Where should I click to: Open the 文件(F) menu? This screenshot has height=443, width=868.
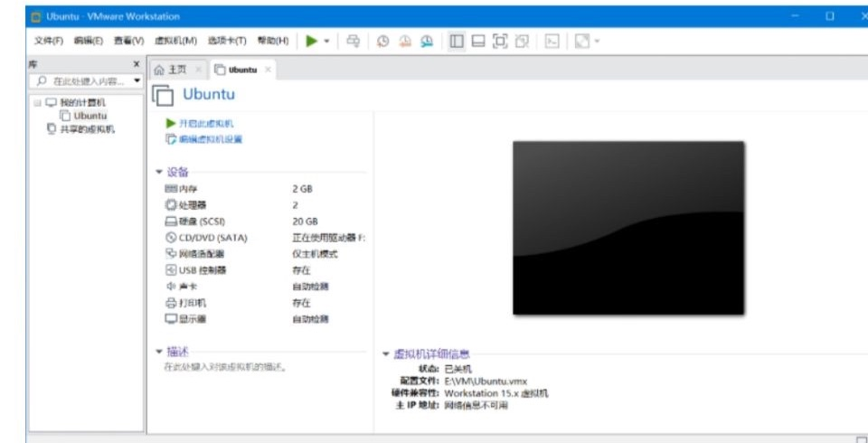pyautogui.click(x=49, y=41)
